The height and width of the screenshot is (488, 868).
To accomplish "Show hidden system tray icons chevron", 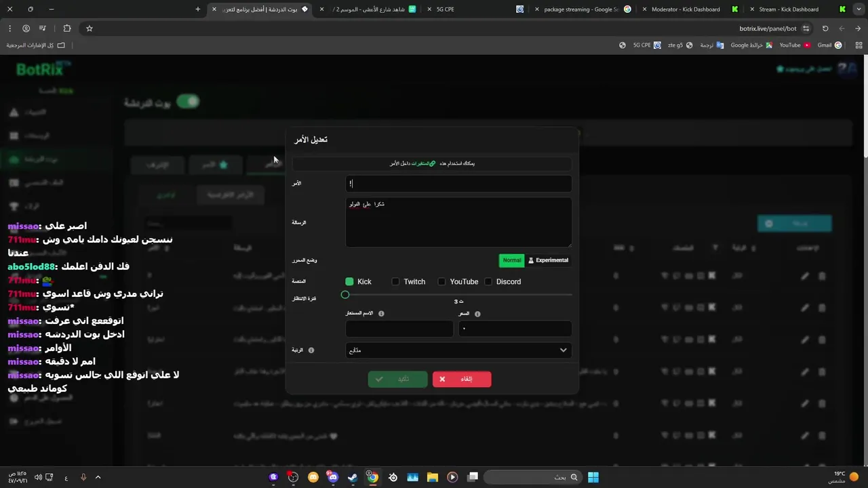I will coord(98,477).
